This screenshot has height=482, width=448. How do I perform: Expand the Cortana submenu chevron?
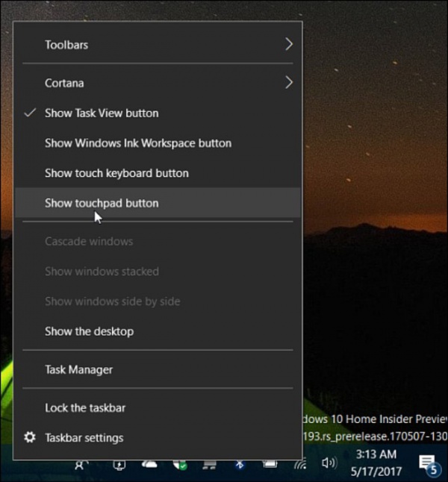coord(289,82)
